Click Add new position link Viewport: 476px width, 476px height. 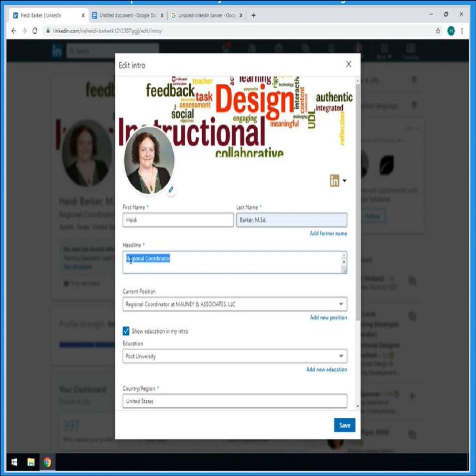pyautogui.click(x=328, y=317)
